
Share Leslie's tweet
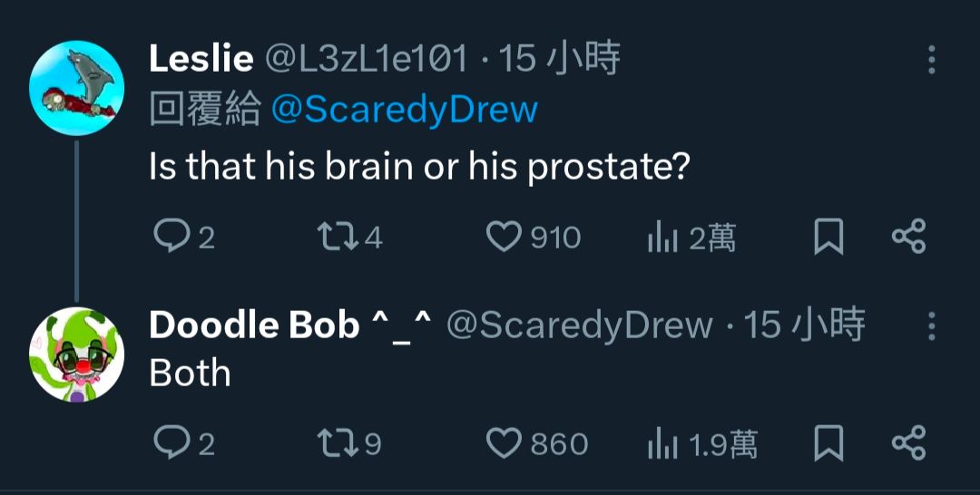(x=908, y=237)
